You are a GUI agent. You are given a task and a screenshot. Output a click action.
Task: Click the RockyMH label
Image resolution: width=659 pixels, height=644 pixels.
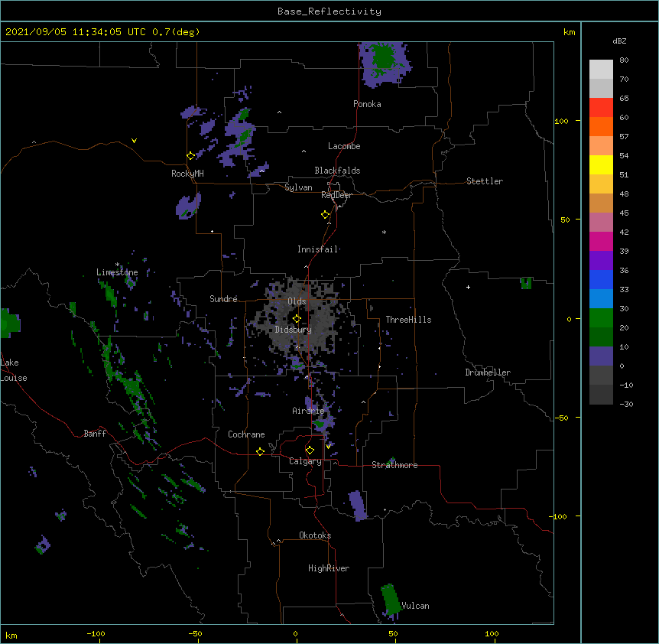[187, 174]
